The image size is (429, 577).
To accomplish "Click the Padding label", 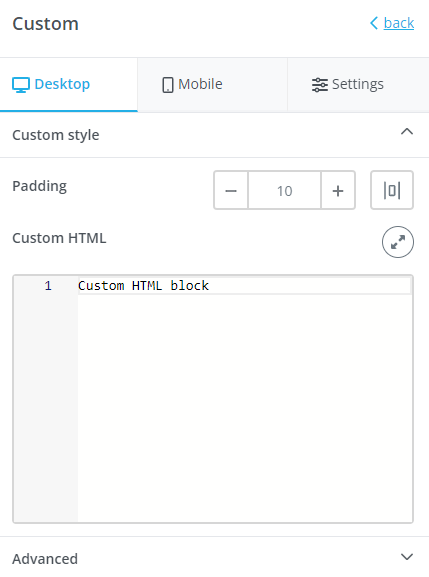I will click(40, 186).
